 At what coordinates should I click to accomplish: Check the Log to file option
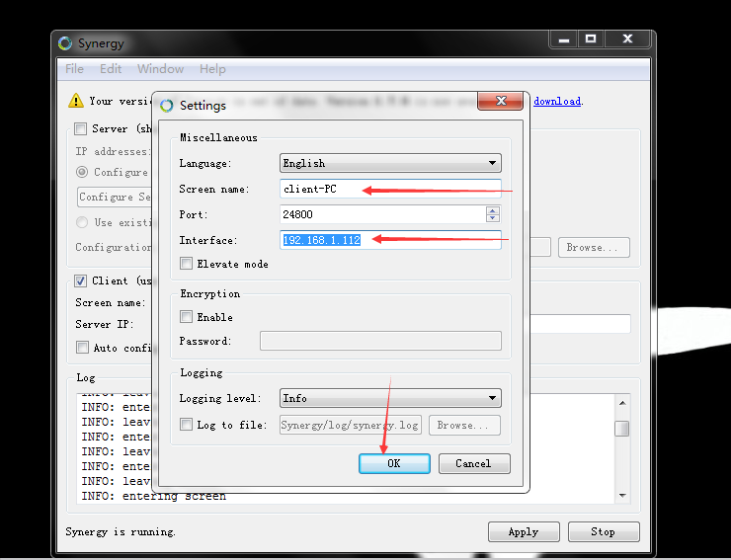coord(186,425)
